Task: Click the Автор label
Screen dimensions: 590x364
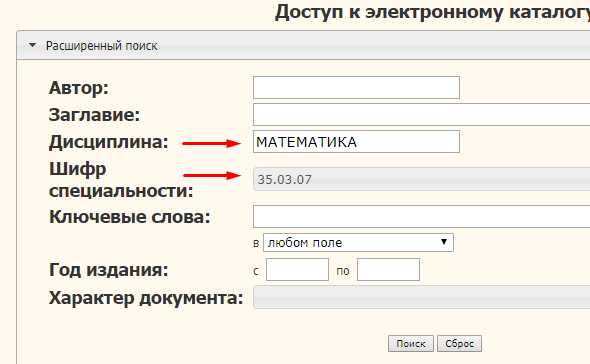Action: tap(79, 88)
